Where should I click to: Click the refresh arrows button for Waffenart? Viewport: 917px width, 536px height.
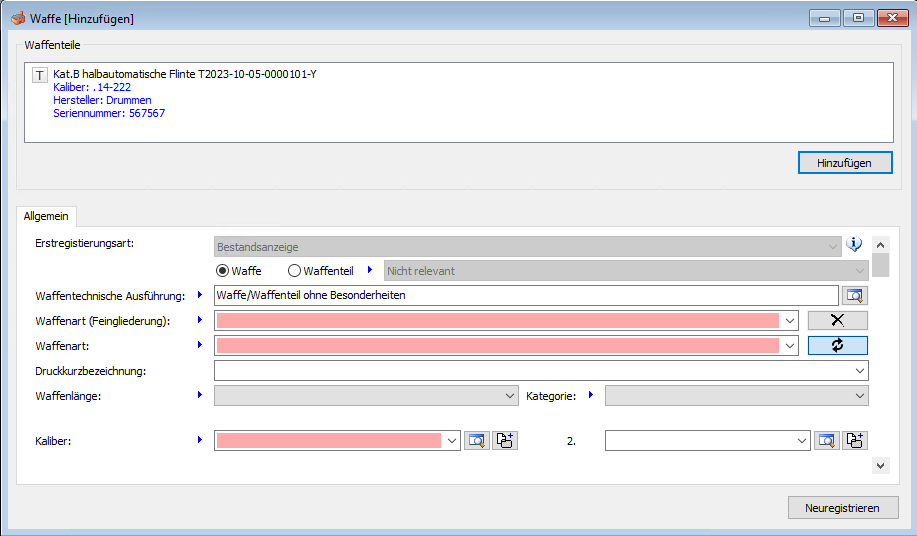pos(837,345)
